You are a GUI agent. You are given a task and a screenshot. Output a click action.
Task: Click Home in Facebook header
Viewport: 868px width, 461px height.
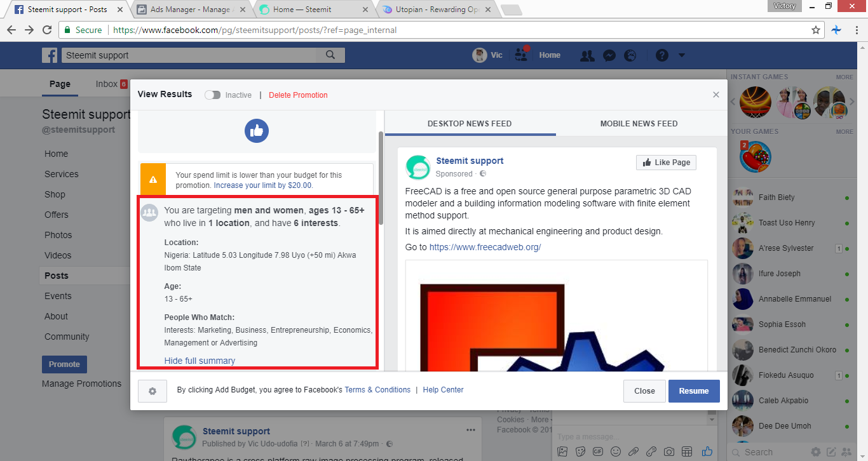click(x=550, y=55)
